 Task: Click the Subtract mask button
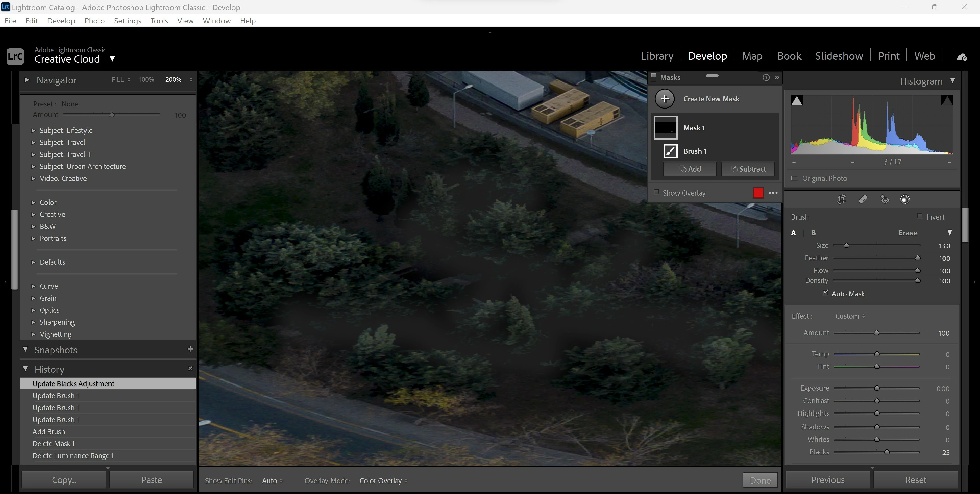748,169
